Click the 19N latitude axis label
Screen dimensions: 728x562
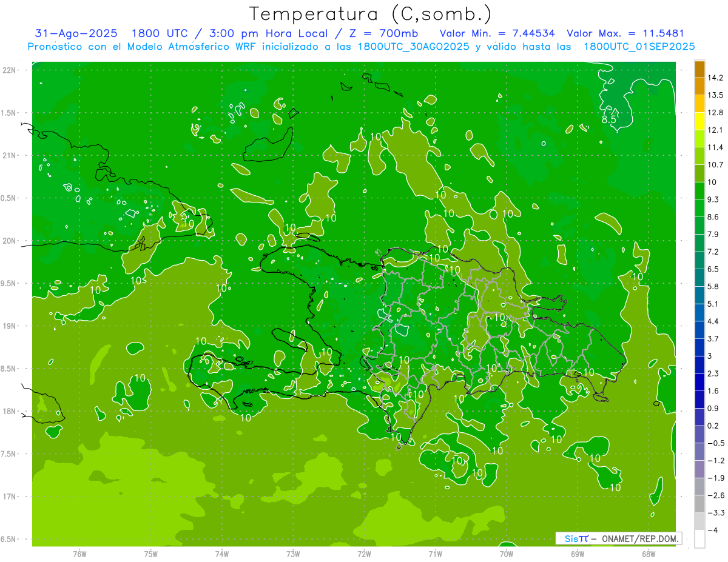10,326
